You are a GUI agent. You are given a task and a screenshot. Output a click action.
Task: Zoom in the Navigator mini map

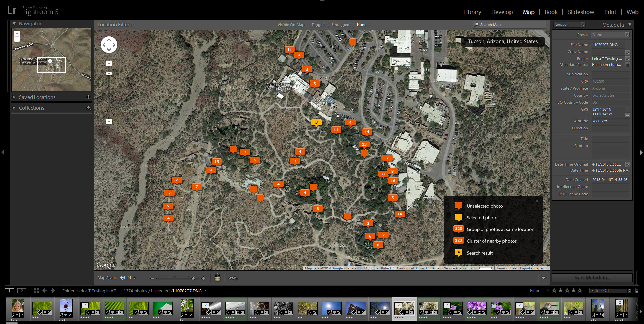(x=17, y=33)
